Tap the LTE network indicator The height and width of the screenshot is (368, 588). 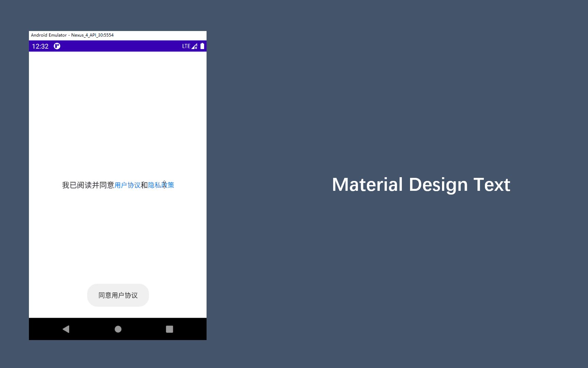[186, 46]
